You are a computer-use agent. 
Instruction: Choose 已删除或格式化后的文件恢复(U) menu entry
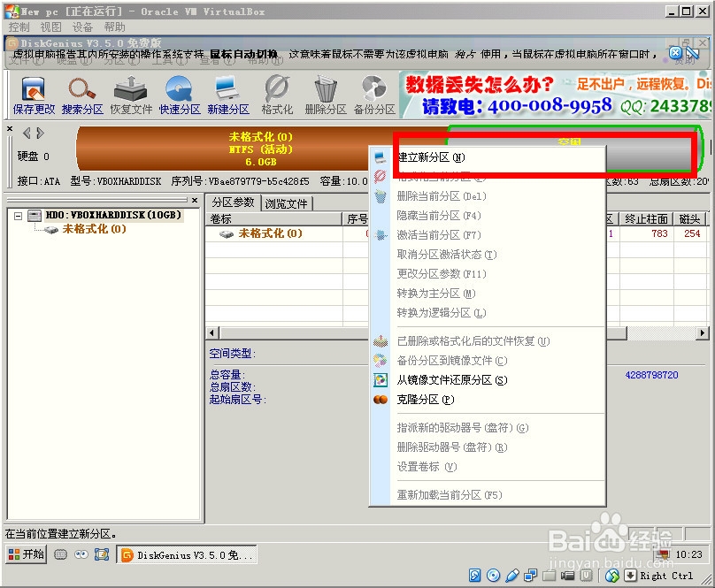pos(488,341)
